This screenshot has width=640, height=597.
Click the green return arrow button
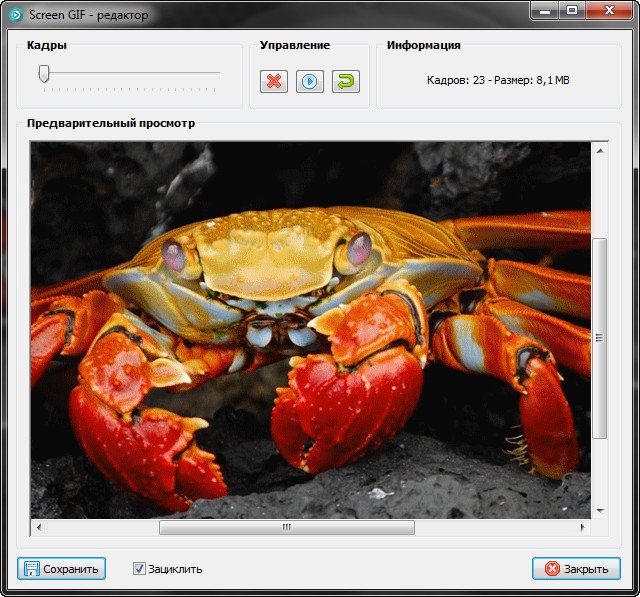pos(346,81)
